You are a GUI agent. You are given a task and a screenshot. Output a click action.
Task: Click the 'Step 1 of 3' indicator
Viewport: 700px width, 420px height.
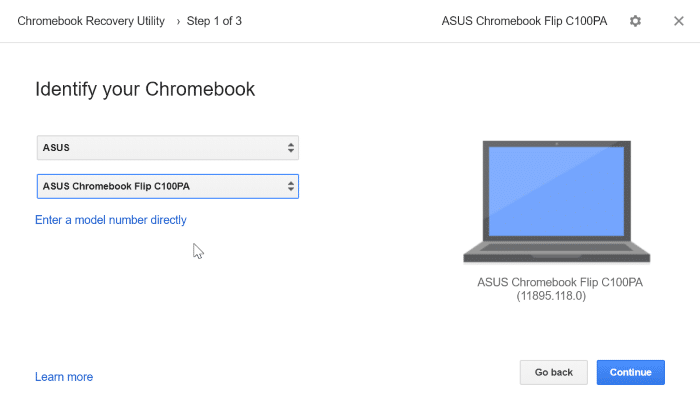(x=214, y=21)
